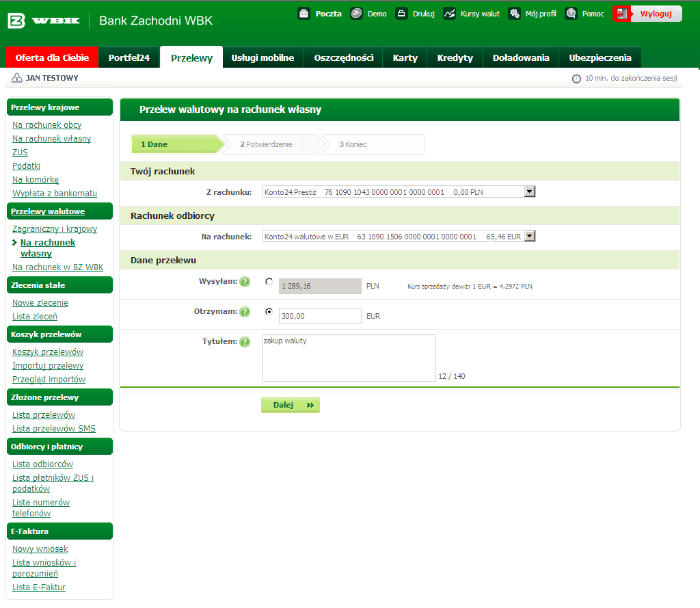Open the Na rachunek obcy link
This screenshot has height=608, width=700.
(x=47, y=125)
